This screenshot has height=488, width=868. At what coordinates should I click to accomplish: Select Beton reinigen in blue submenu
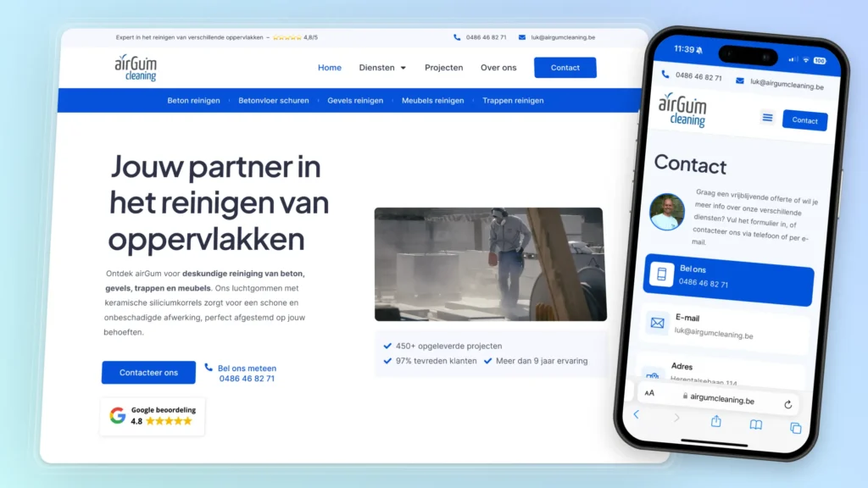tap(194, 101)
